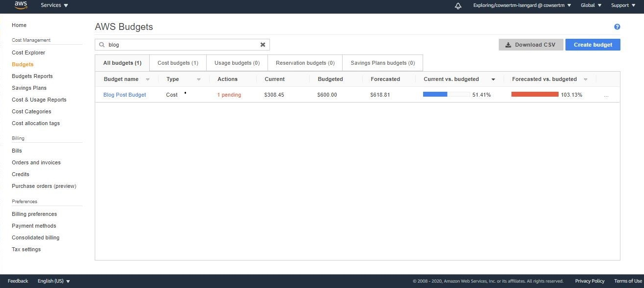Image resolution: width=644 pixels, height=288 pixels.
Task: Open the account menu for cowsertm
Action: point(521,5)
